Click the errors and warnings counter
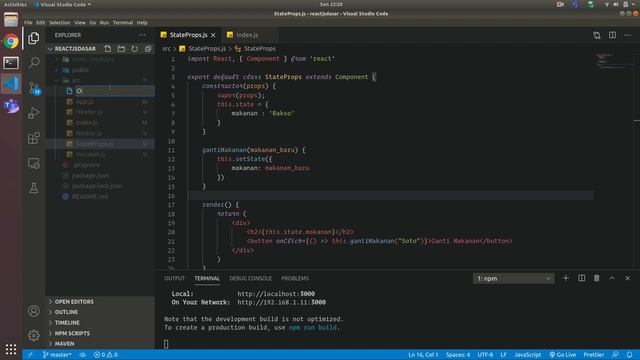640x360 pixels. coord(106,354)
